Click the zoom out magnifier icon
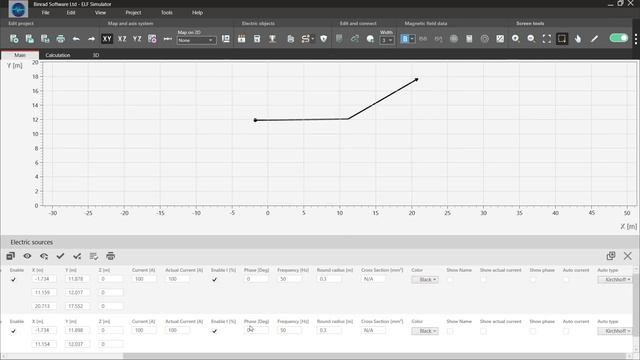The width and height of the screenshot is (640, 360). 531,39
